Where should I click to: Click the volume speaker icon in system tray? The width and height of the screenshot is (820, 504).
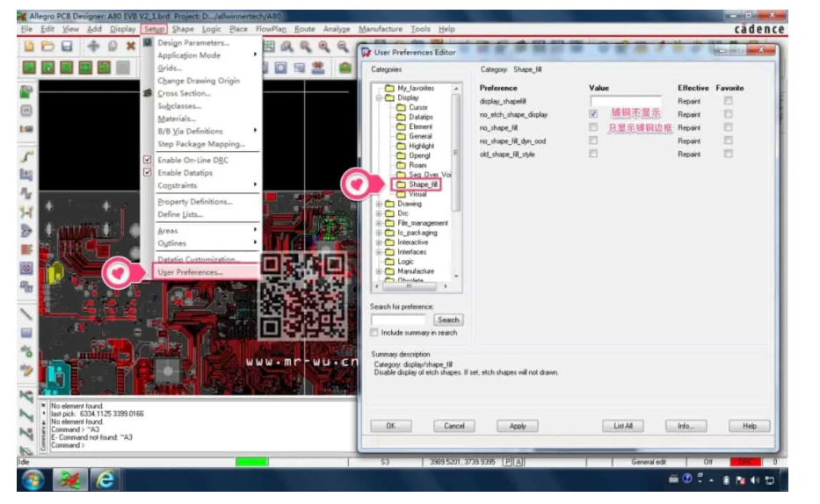coord(755,480)
